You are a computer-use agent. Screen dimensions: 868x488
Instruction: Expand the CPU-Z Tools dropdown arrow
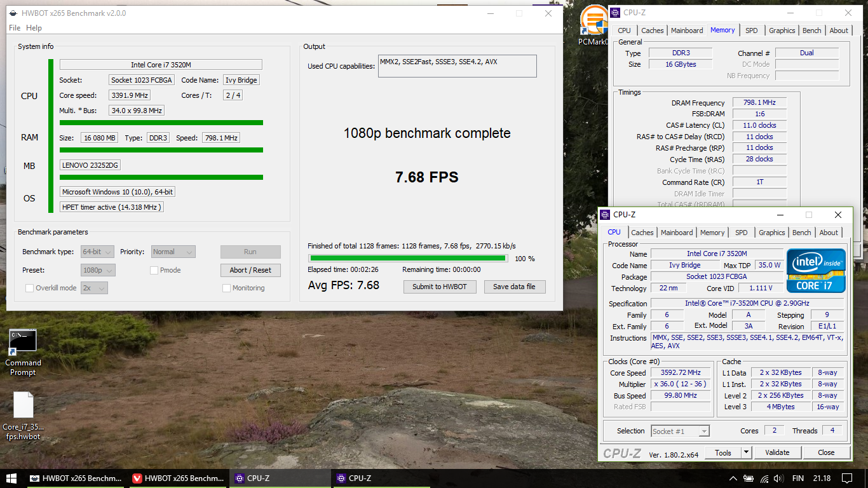pyautogui.click(x=747, y=452)
